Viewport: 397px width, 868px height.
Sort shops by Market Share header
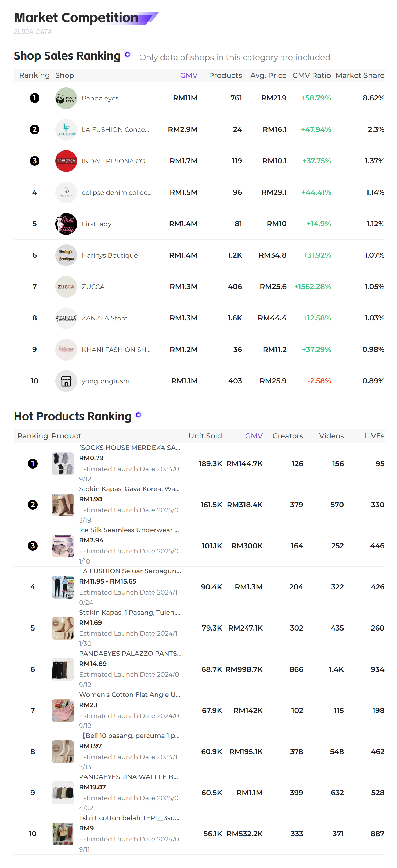pos(360,75)
